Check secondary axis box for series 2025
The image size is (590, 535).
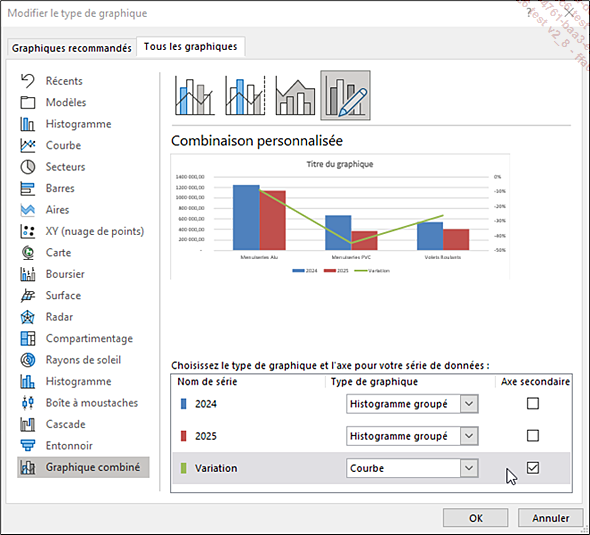pos(533,436)
